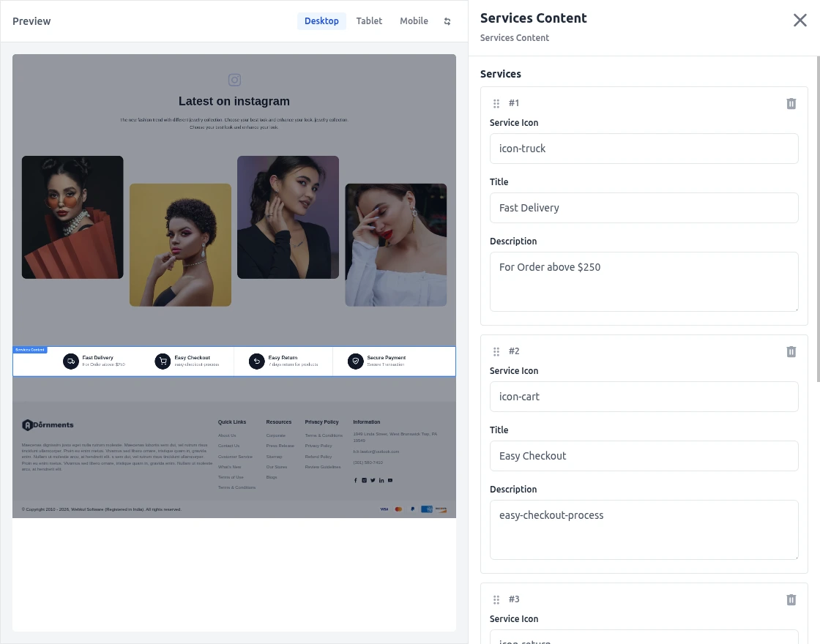Edit the easy-checkout-process description box
This screenshot has height=644, width=820.
644,530
